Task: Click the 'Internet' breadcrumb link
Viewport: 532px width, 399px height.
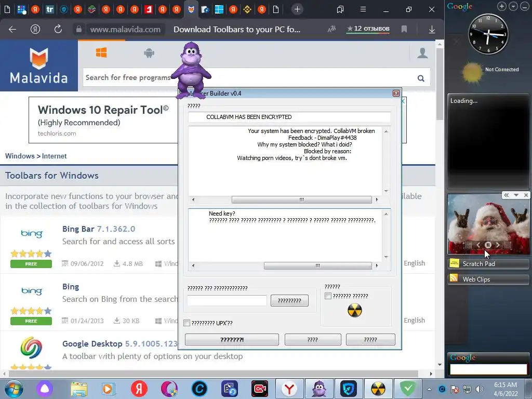Action: [54, 156]
